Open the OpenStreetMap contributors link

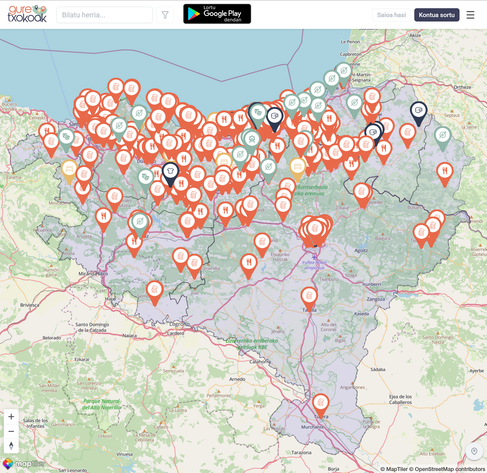coord(449,469)
